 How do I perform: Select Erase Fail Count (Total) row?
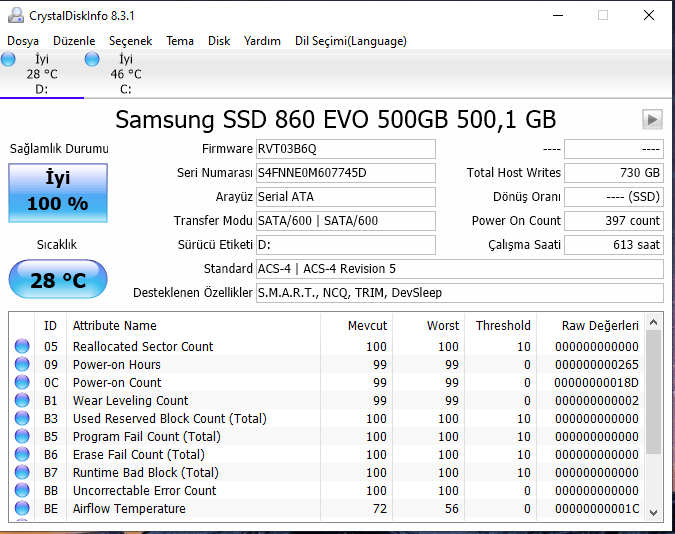pyautogui.click(x=327, y=454)
